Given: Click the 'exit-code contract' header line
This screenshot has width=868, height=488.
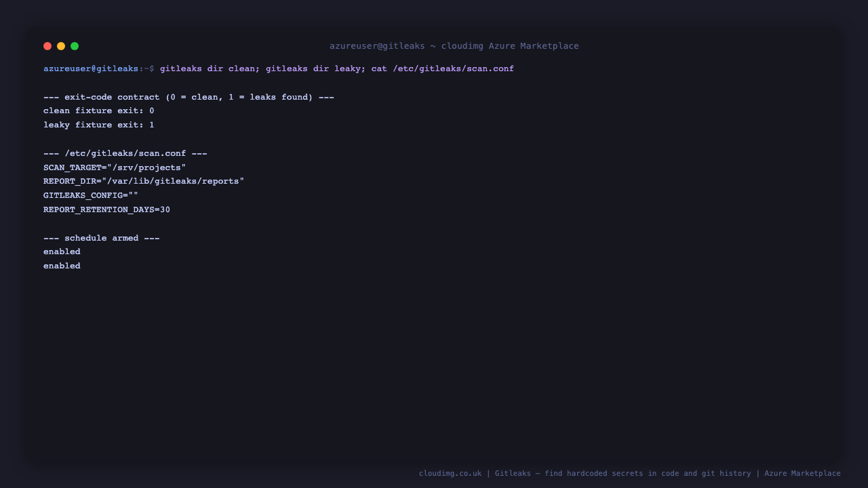Looking at the screenshot, I should pyautogui.click(x=189, y=97).
